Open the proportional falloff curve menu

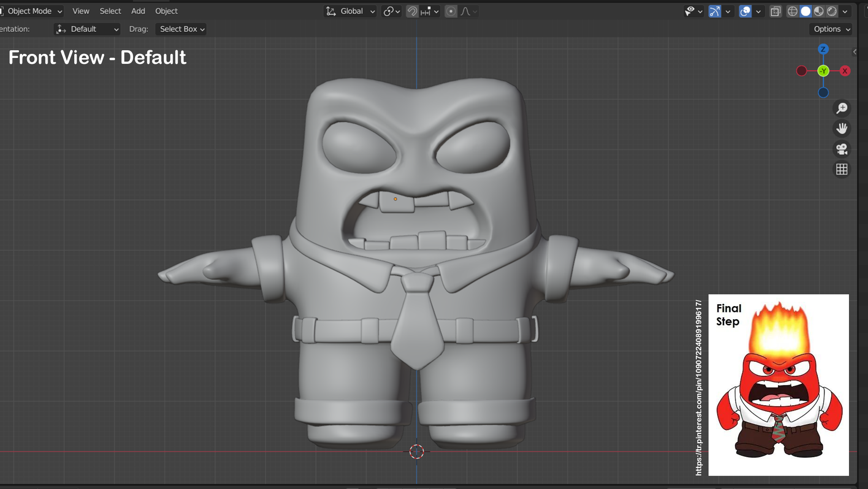point(468,11)
